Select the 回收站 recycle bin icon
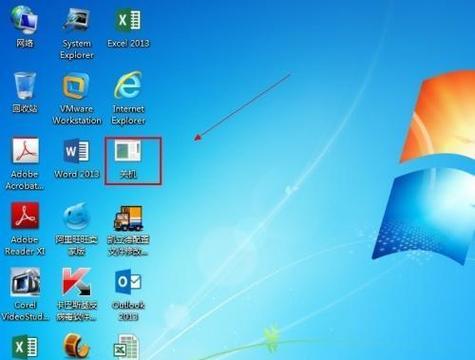The image size is (475, 360). pos(25,92)
